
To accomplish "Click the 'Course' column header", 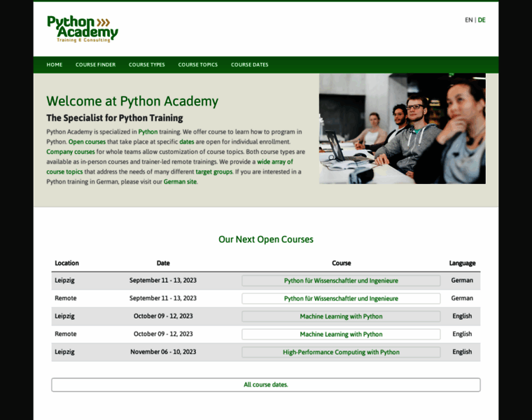I will click(342, 263).
